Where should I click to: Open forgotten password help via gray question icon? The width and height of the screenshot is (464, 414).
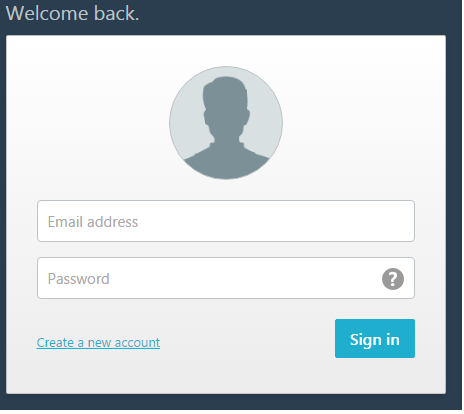[393, 279]
